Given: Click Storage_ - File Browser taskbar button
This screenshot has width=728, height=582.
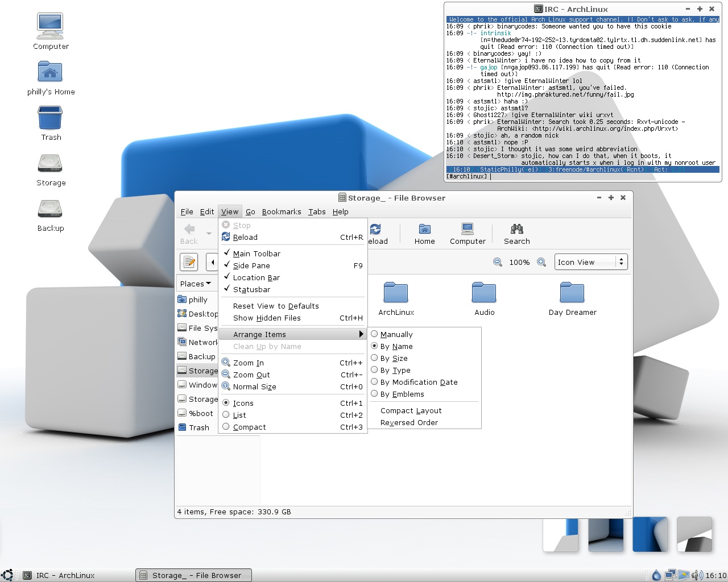Looking at the screenshot, I should pyautogui.click(x=193, y=575).
